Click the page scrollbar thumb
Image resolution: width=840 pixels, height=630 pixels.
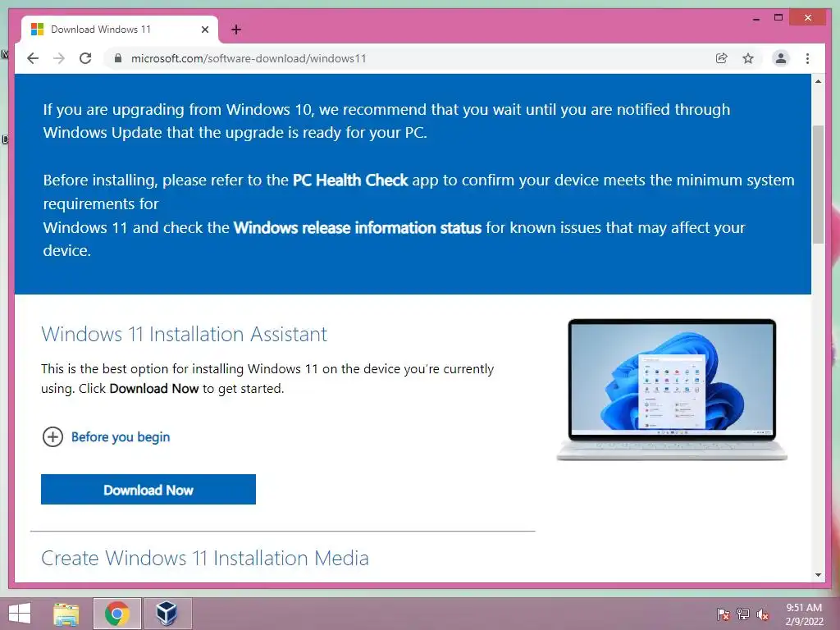coord(818,185)
